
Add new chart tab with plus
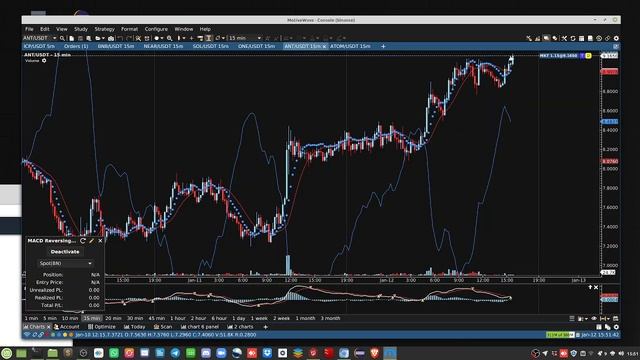click(x=383, y=47)
